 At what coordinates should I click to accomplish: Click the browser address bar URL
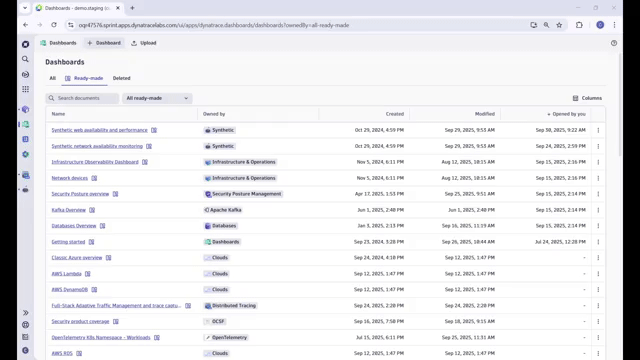[x=214, y=25]
